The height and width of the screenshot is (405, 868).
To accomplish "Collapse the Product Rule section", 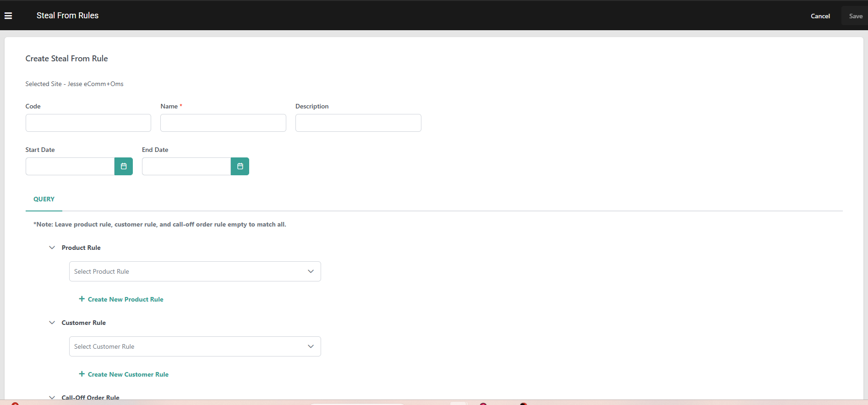I will (x=52, y=248).
